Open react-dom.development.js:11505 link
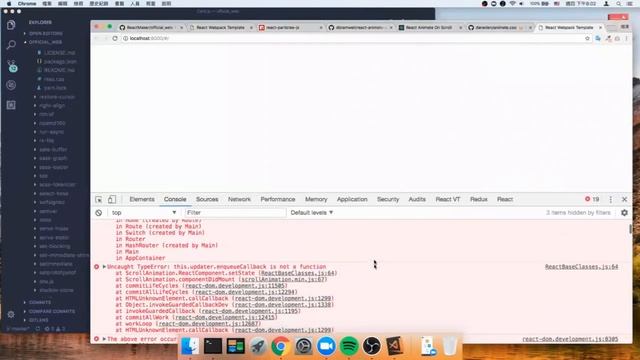This screenshot has height=360, width=640. point(235,286)
